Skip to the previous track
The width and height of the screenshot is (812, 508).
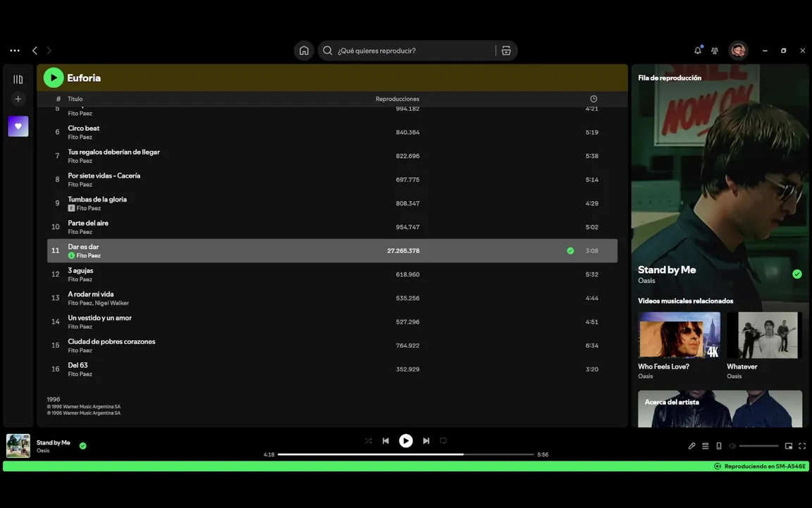coord(386,440)
